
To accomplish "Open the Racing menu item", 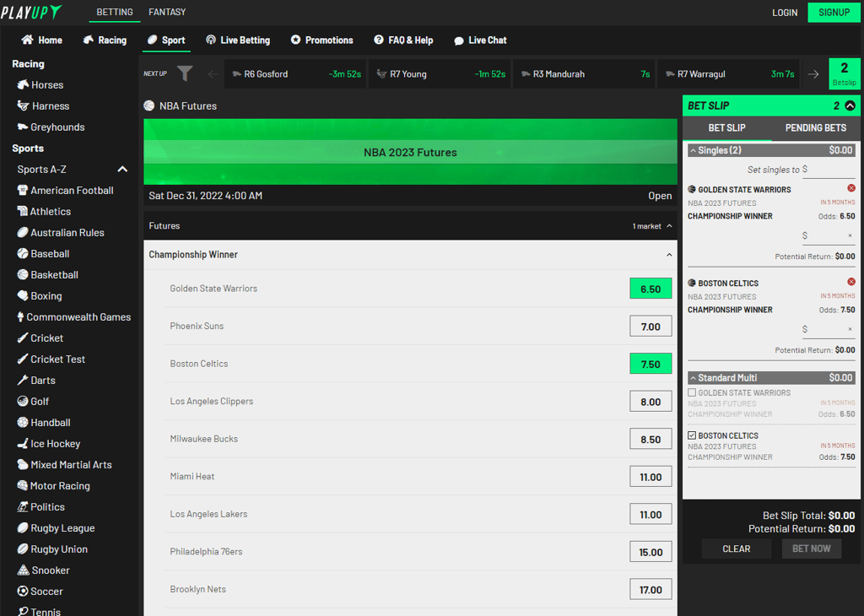I will [105, 41].
